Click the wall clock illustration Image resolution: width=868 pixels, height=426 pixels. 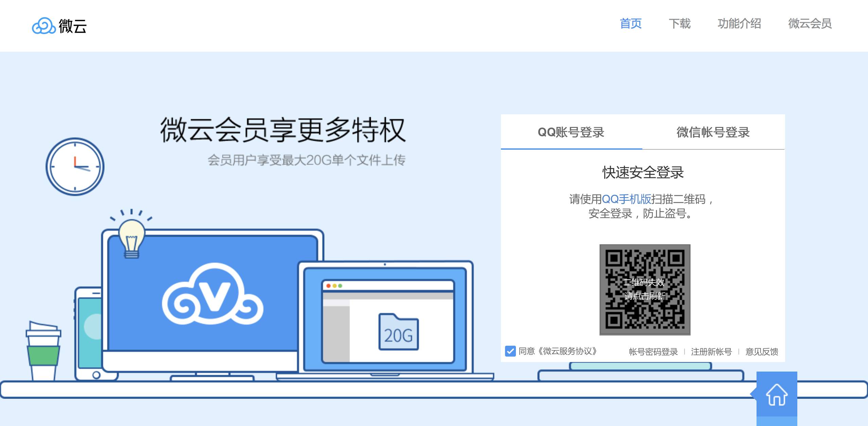click(x=75, y=167)
